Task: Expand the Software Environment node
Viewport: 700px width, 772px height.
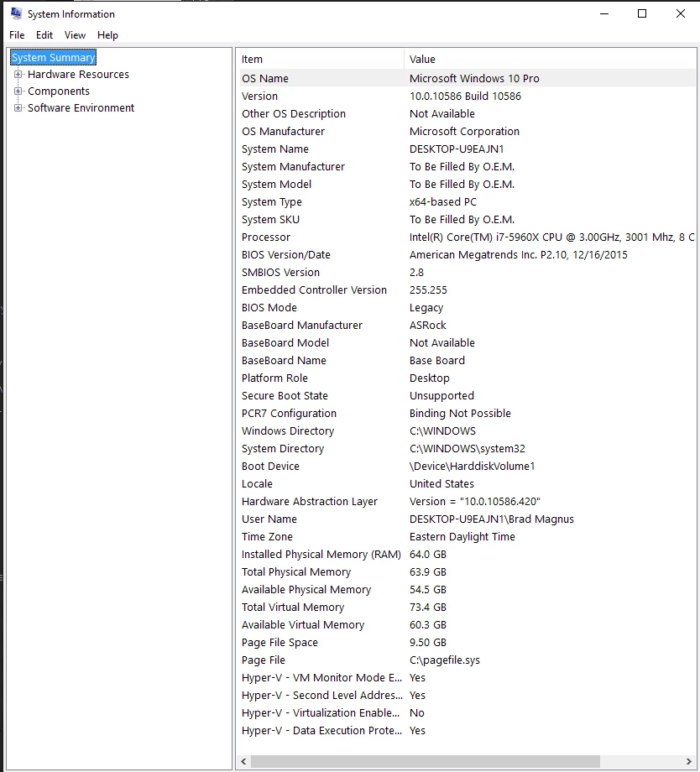Action: click(x=18, y=107)
